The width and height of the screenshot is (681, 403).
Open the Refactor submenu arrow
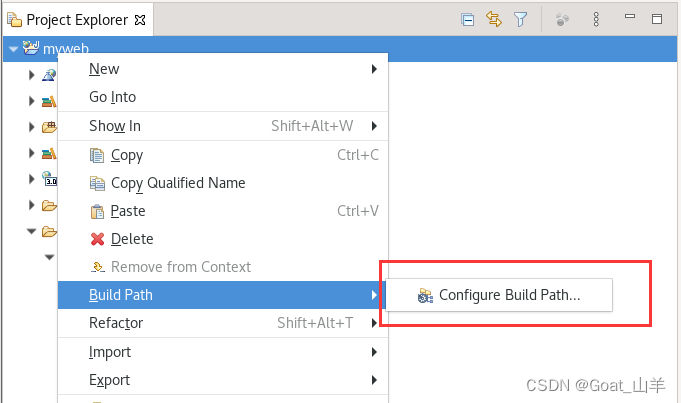(x=374, y=323)
